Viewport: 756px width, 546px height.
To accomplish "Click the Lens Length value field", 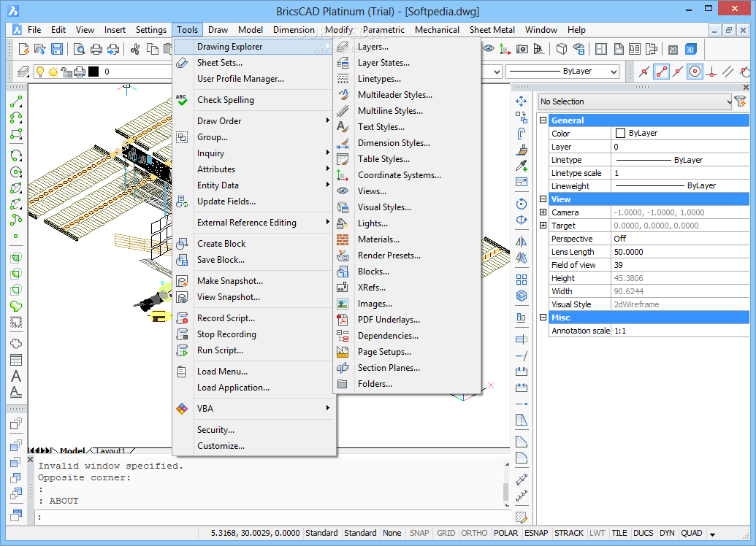I will (680, 252).
